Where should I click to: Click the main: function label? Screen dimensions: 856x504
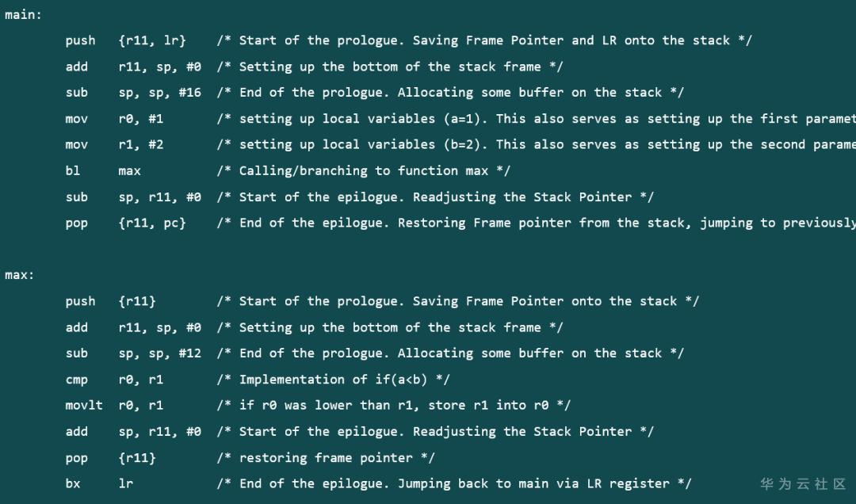pyautogui.click(x=24, y=15)
